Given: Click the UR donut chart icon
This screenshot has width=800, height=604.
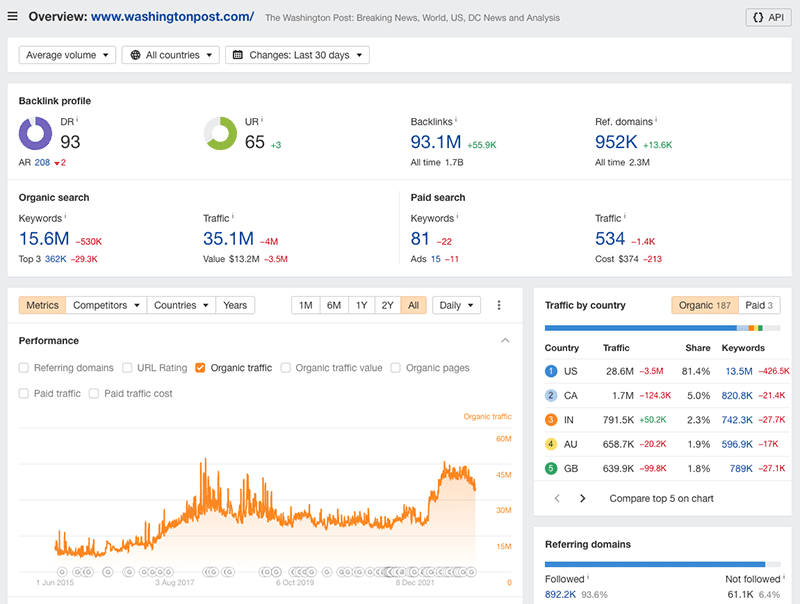Looking at the screenshot, I should (220, 134).
